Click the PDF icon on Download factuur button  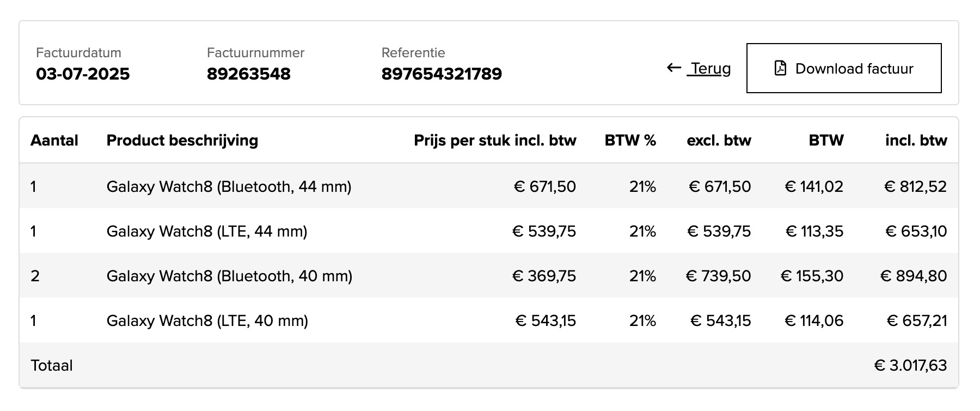point(781,68)
